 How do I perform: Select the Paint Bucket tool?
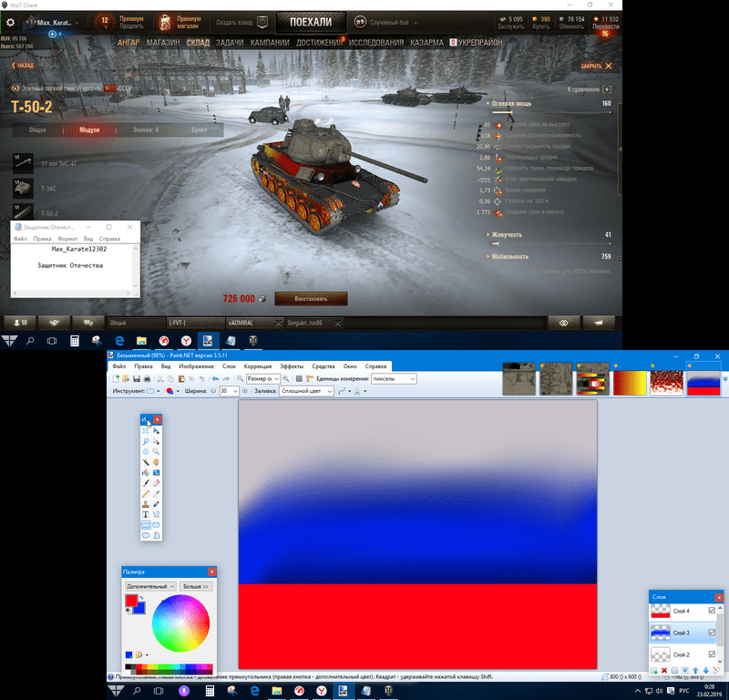coord(146,472)
